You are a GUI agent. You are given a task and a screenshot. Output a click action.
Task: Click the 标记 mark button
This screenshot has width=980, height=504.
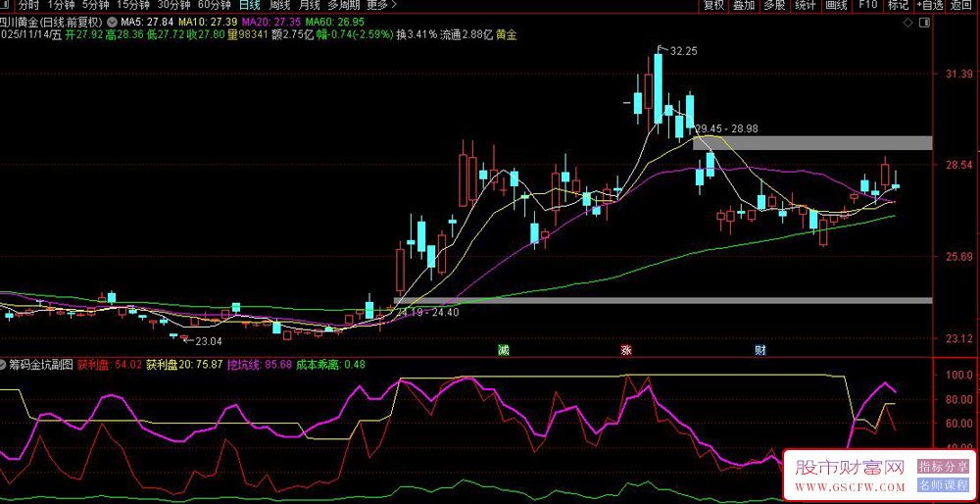pyautogui.click(x=898, y=6)
